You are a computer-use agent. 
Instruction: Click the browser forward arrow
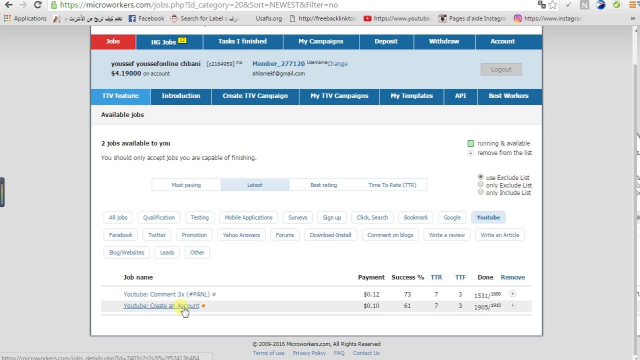pos(23,5)
